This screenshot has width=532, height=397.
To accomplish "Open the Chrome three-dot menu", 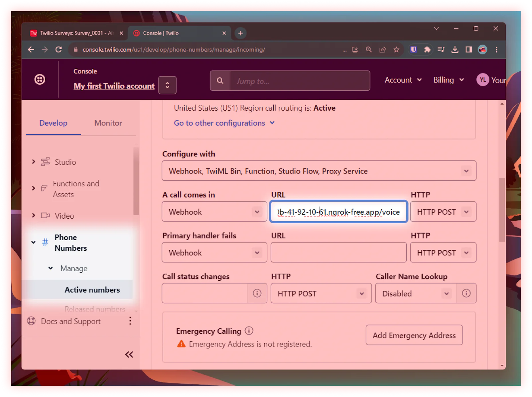I will click(x=496, y=50).
